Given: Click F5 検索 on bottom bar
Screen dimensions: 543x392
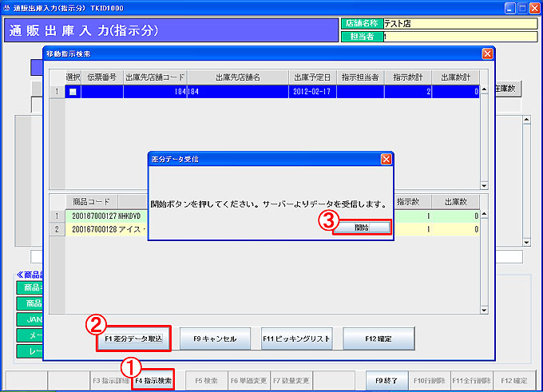Looking at the screenshot, I should (x=206, y=381).
